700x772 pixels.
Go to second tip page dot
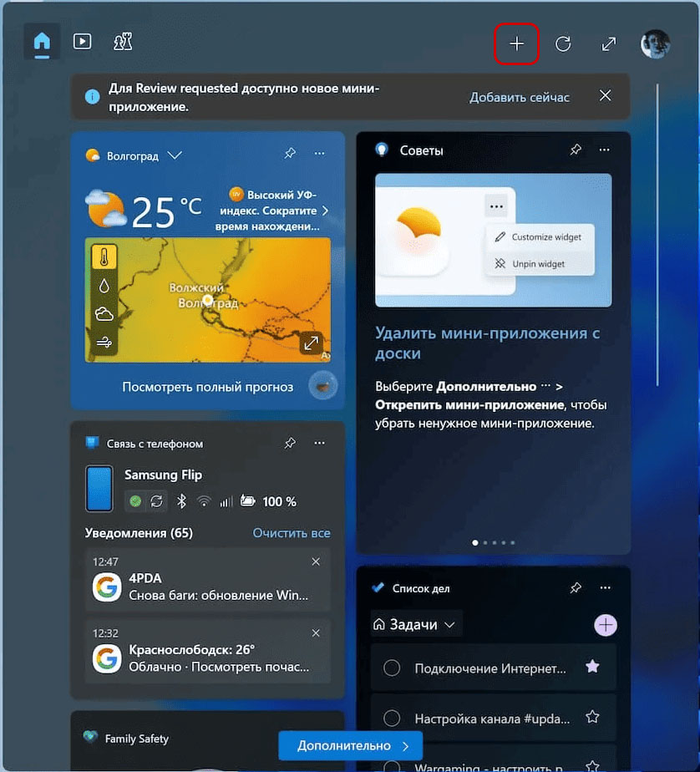[x=485, y=542]
